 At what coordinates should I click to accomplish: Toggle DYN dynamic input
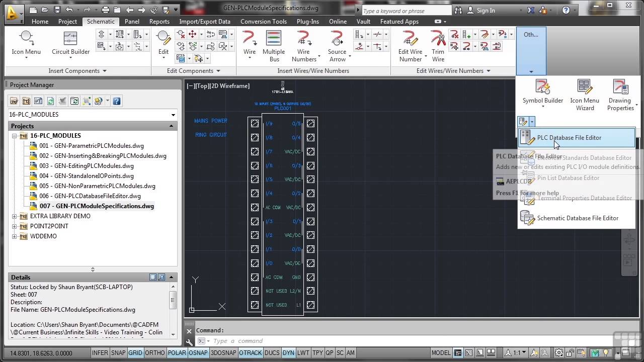[288, 353]
